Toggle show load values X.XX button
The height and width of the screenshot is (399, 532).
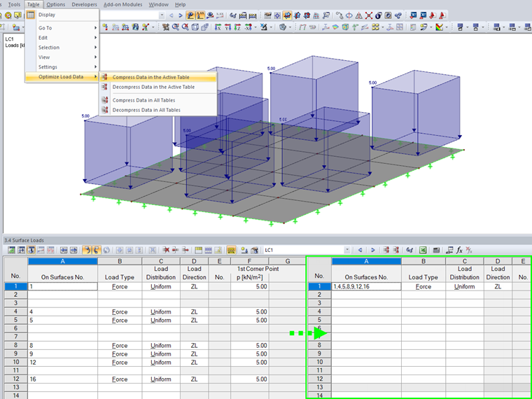click(x=200, y=15)
